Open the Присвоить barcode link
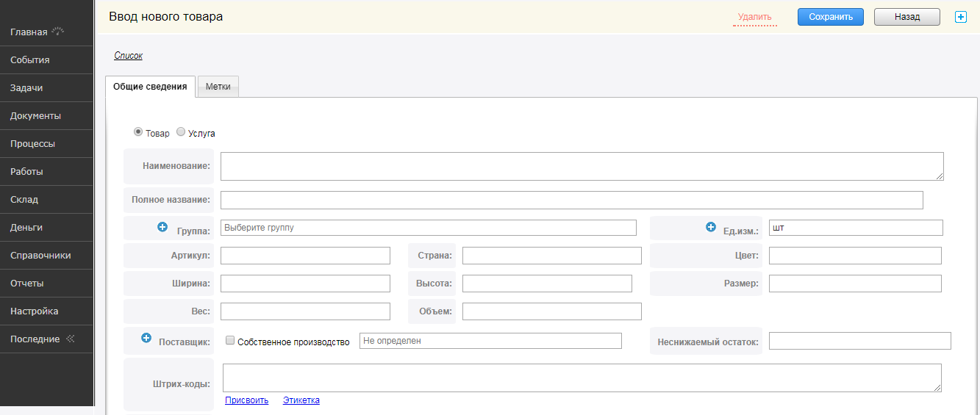This screenshot has width=980, height=415. click(246, 400)
